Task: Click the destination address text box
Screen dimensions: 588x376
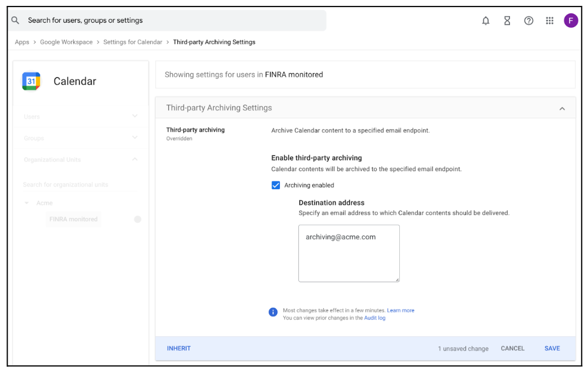Action: click(349, 253)
